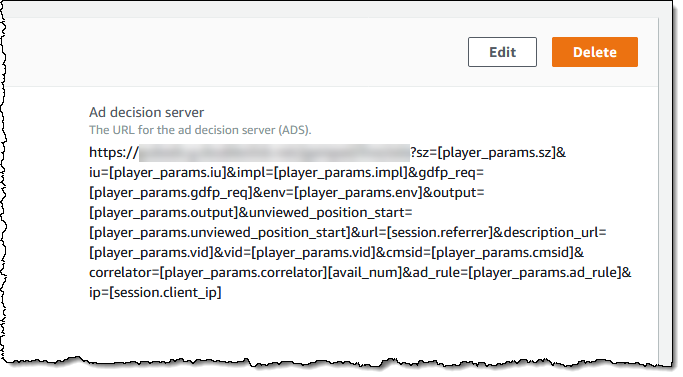
Task: Click the Edit button
Action: coord(502,52)
